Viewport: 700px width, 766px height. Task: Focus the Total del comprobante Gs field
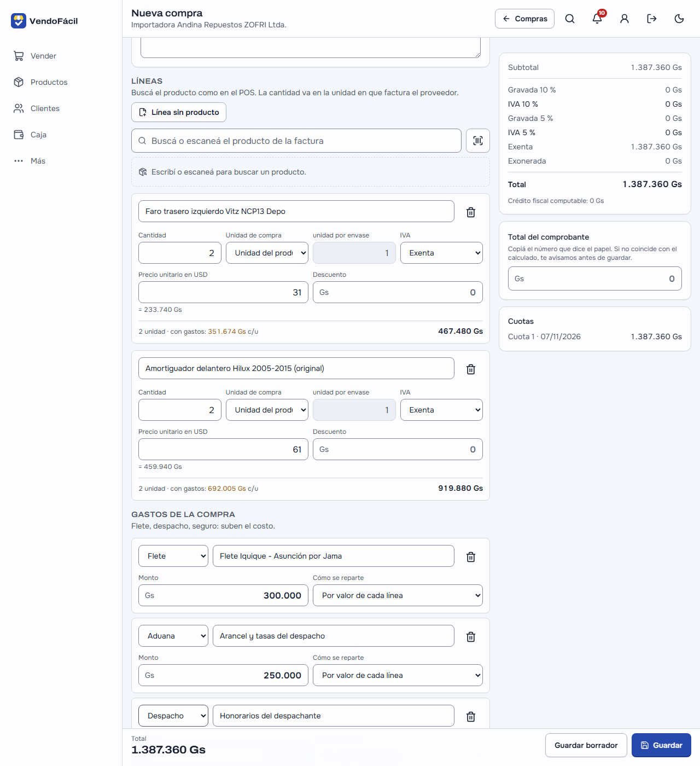(x=594, y=278)
